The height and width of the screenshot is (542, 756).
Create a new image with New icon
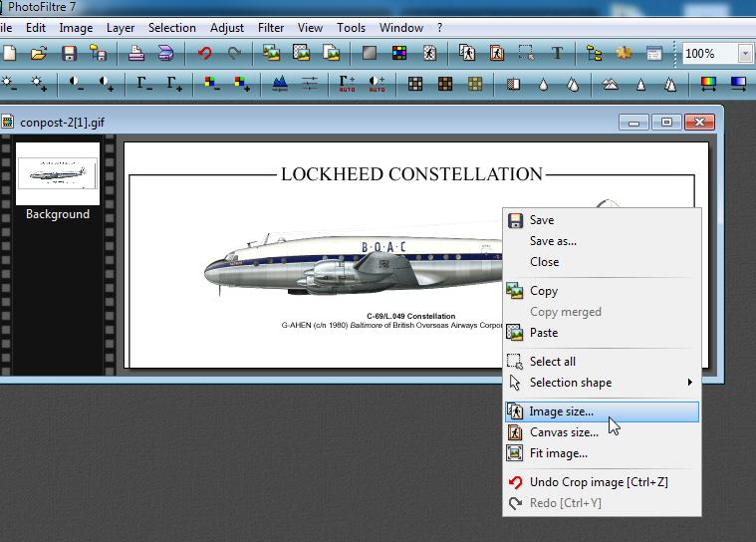coord(9,53)
